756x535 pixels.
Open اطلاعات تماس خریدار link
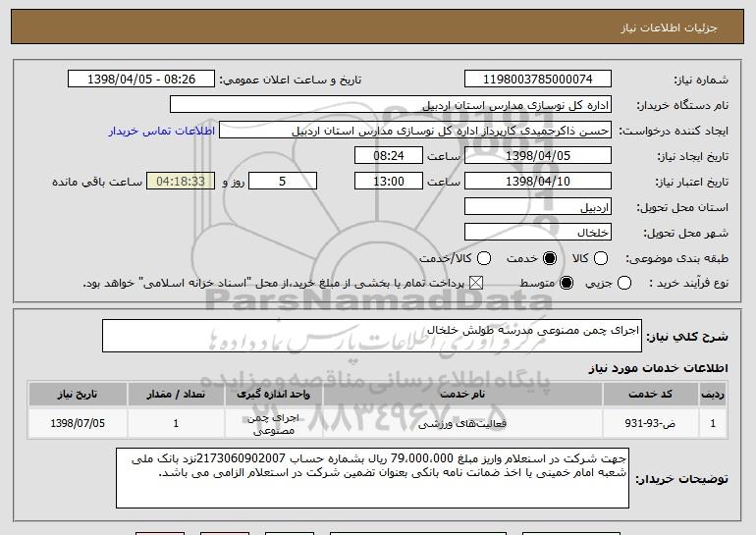click(162, 131)
